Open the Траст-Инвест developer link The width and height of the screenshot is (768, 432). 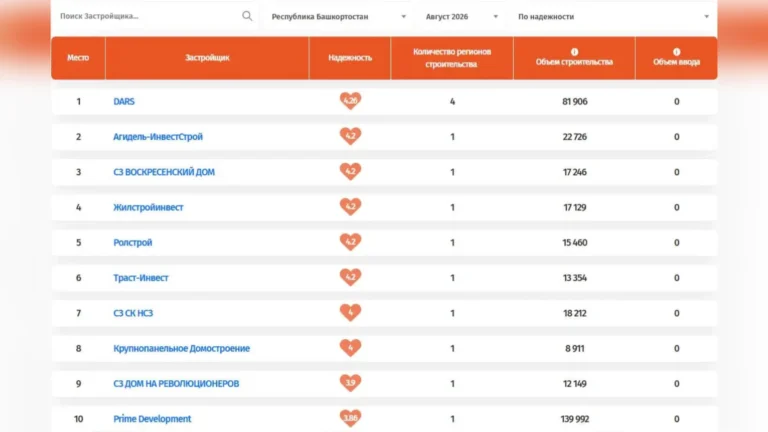(x=141, y=278)
